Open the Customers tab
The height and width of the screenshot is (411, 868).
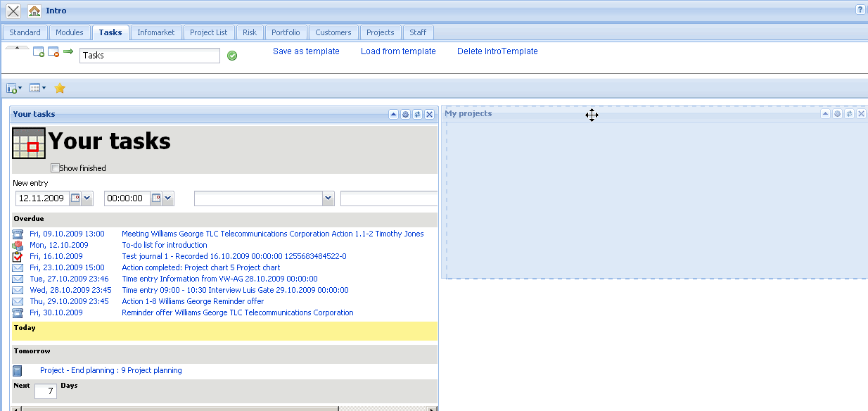[333, 32]
